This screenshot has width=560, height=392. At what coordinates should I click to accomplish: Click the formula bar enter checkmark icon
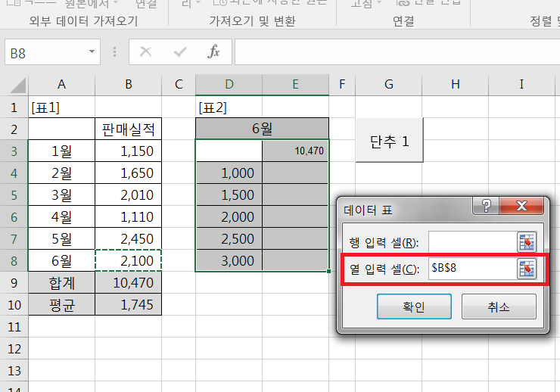180,52
